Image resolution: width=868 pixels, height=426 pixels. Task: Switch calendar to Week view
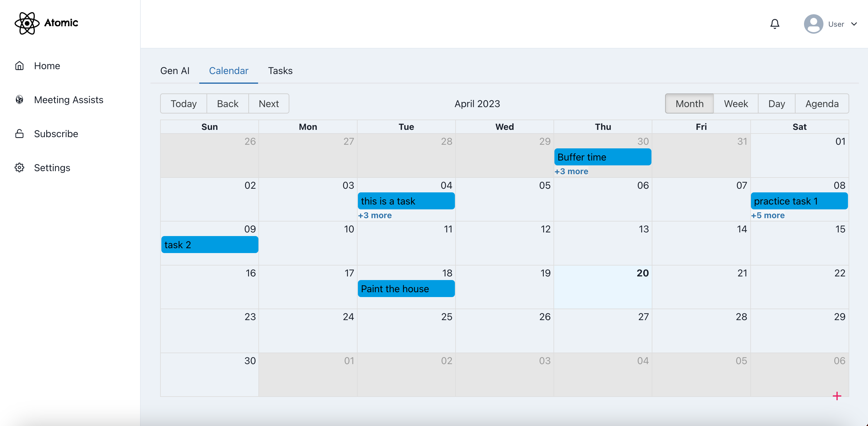point(736,103)
